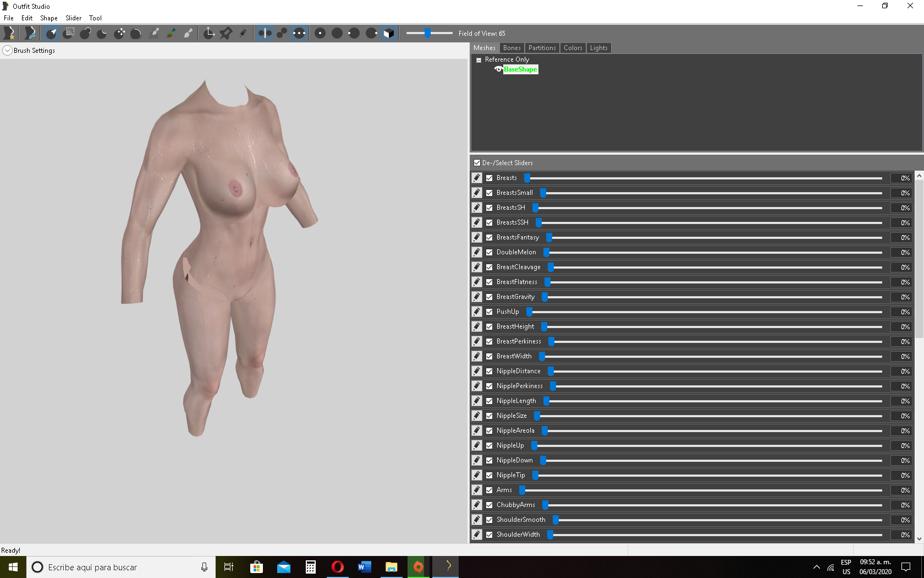Expand the Brush Settings chevron

(7, 51)
